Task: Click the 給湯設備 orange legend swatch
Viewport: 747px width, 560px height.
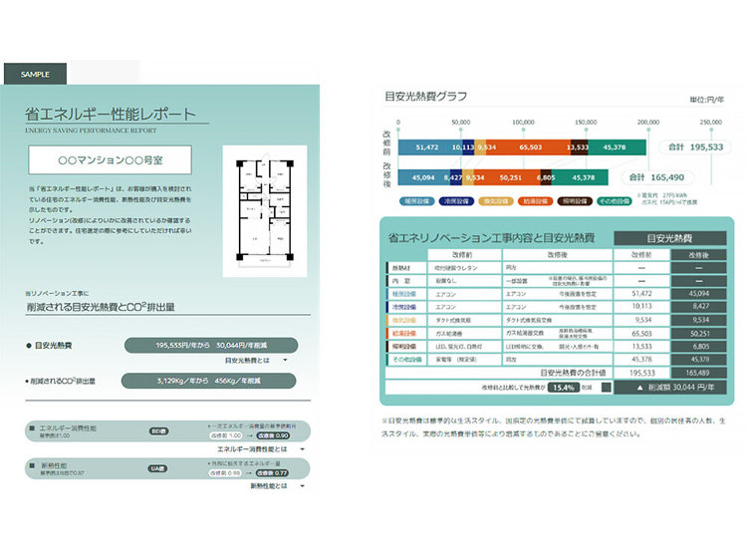Action: click(x=536, y=201)
